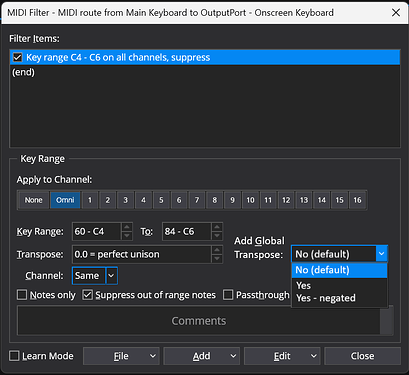
Task: Click into the Comments field
Action: (x=199, y=321)
